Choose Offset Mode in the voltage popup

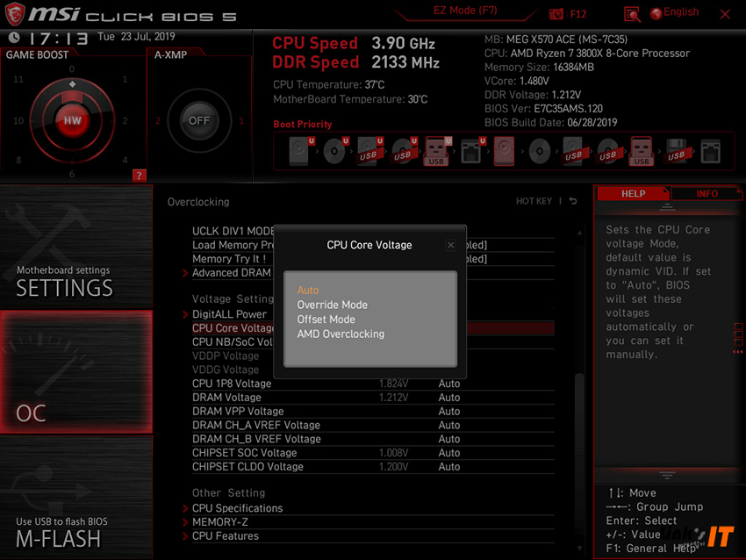pos(326,319)
